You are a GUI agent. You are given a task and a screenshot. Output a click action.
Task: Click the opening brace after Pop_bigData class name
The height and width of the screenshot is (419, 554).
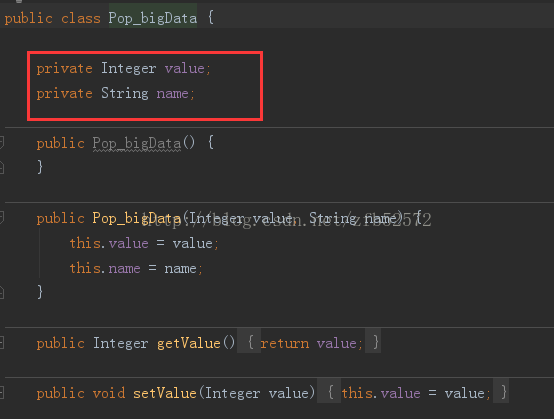(x=211, y=17)
